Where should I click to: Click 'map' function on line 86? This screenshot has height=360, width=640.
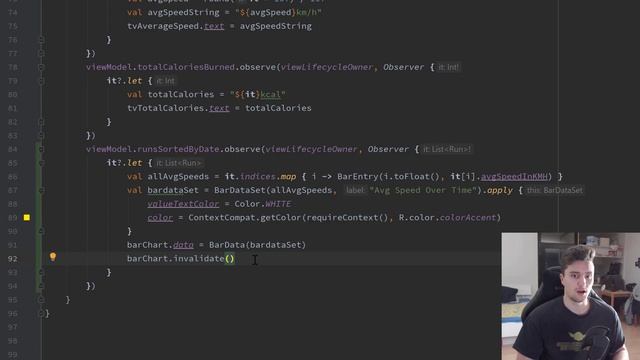point(288,176)
